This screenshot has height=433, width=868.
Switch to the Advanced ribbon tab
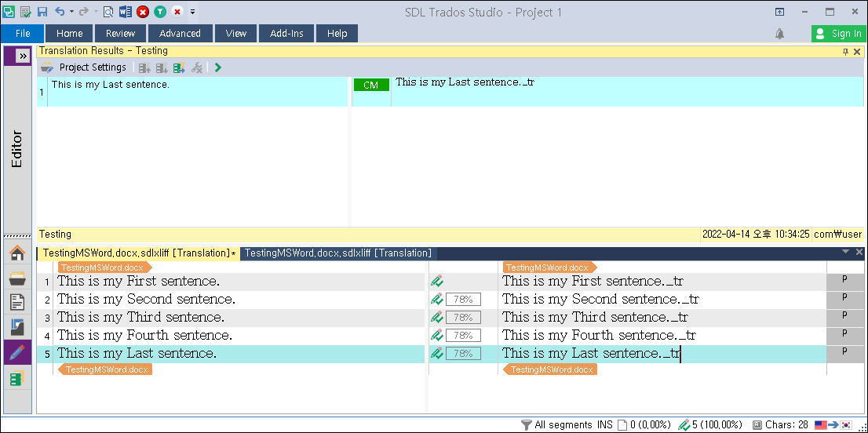(x=180, y=33)
